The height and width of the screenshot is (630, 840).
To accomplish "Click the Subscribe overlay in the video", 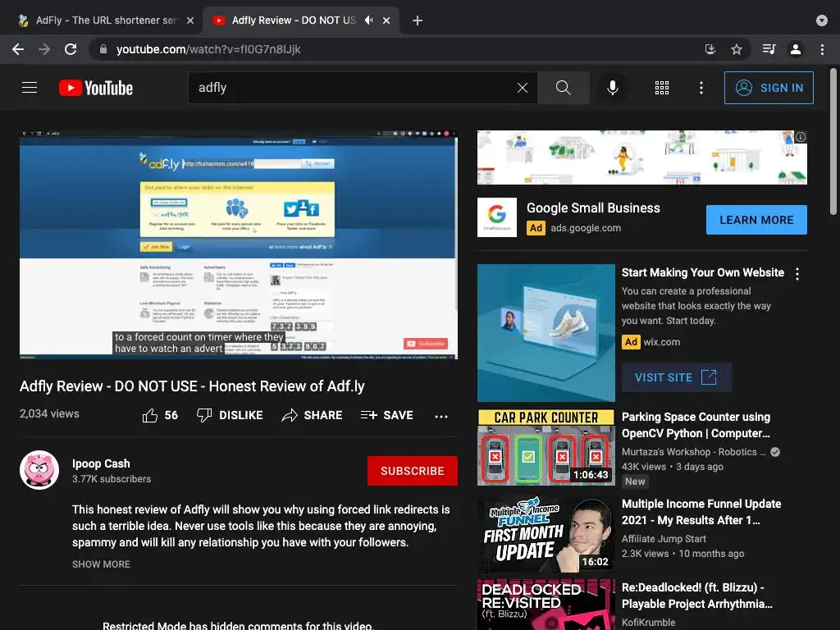I will click(x=426, y=344).
